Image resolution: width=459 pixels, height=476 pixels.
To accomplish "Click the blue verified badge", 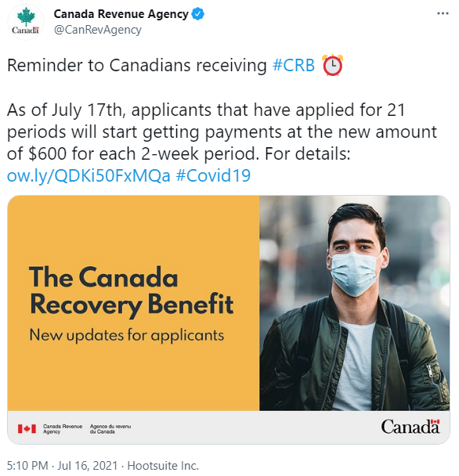I will [x=198, y=14].
